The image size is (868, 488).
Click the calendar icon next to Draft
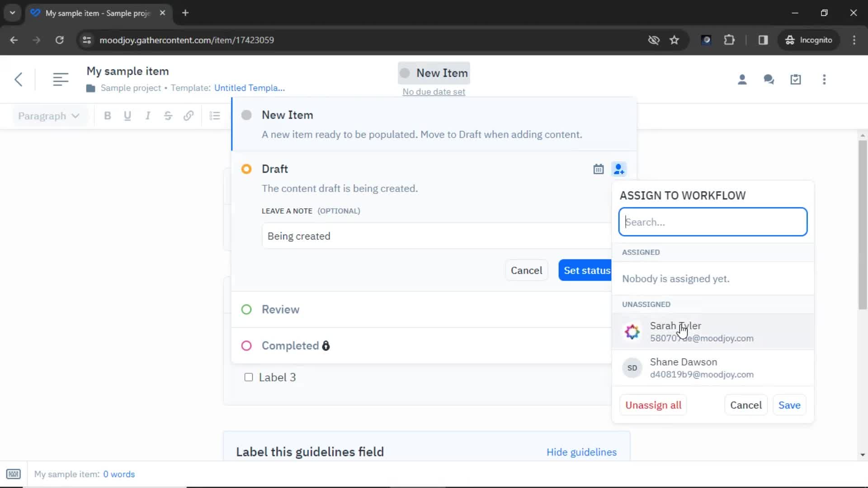click(x=599, y=169)
